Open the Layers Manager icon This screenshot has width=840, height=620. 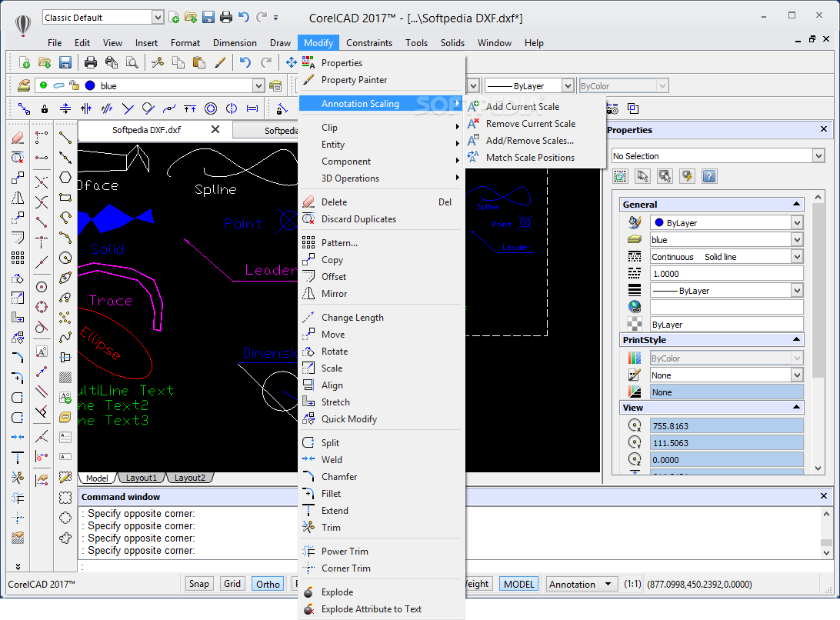(x=24, y=85)
